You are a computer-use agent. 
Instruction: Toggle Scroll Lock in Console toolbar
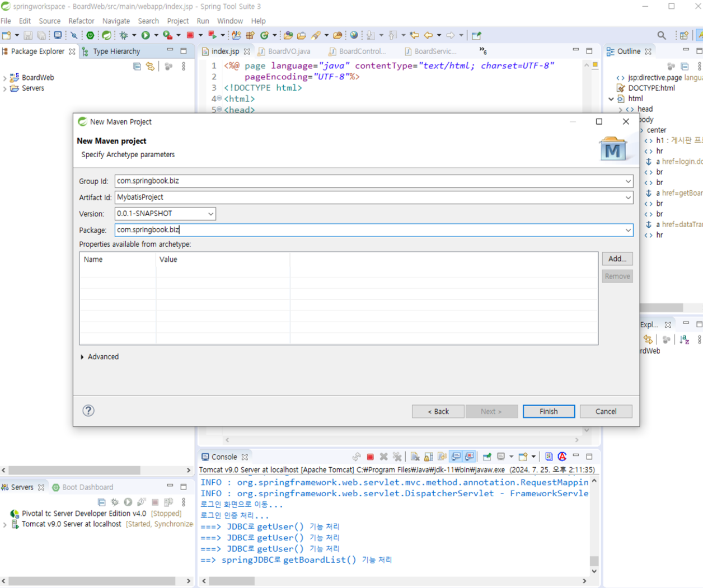tap(429, 457)
